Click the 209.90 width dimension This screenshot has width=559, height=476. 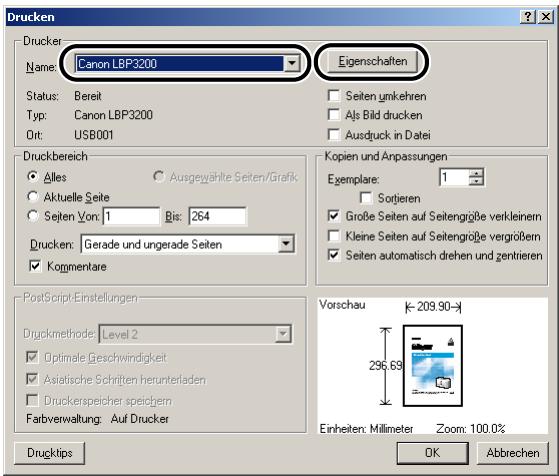[x=433, y=307]
